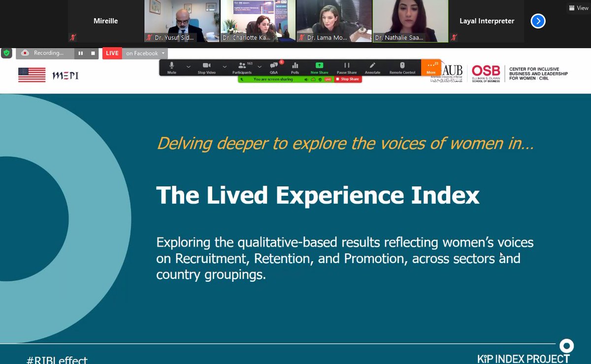The height and width of the screenshot is (364, 591).
Task: Click the Recording... indicator
Action: [44, 53]
